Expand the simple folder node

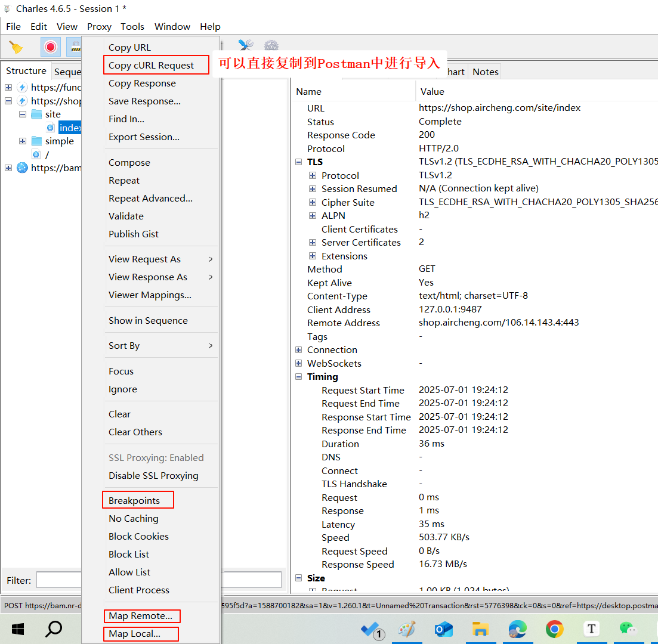pos(23,141)
